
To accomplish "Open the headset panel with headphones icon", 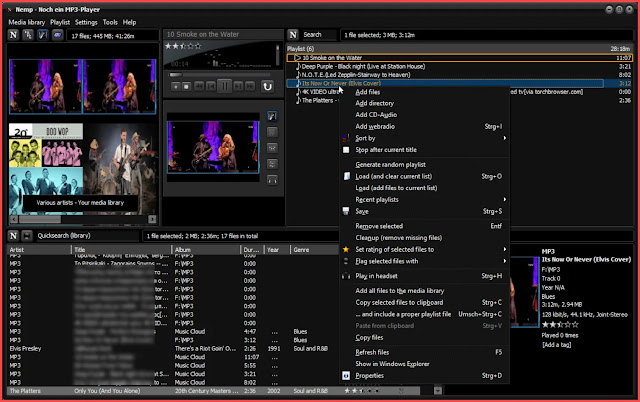I will (272, 180).
